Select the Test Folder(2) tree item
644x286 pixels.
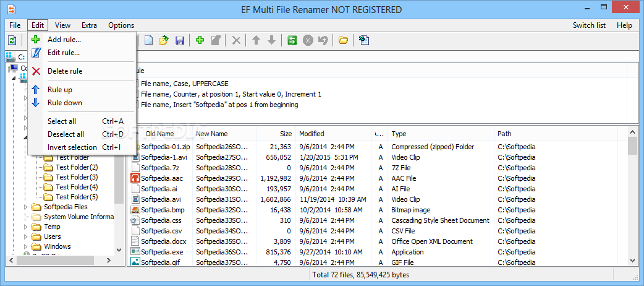77,167
